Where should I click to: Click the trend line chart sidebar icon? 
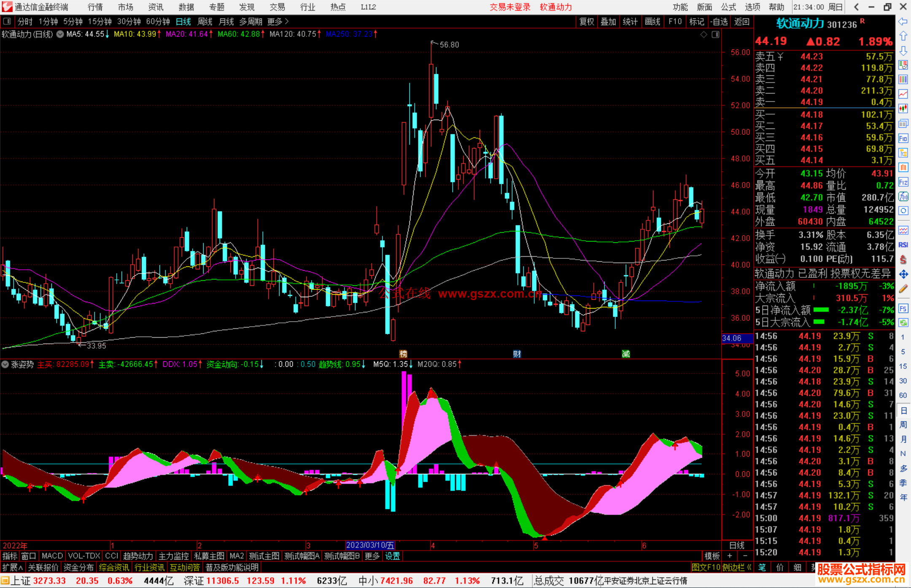pos(903,94)
